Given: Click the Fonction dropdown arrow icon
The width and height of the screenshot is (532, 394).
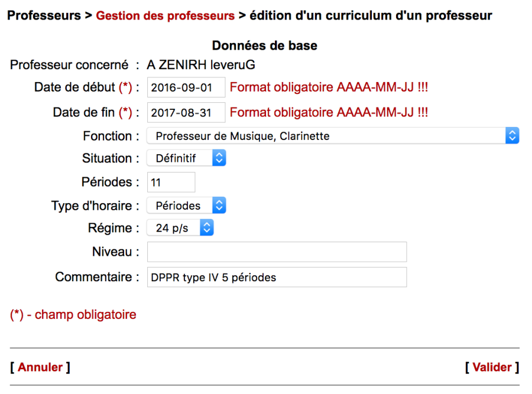Looking at the screenshot, I should coord(514,135).
